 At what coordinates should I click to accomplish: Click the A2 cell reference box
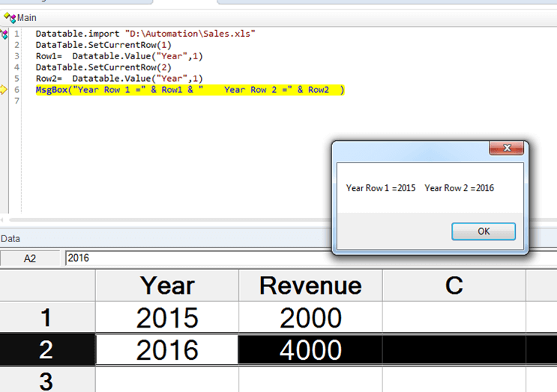[30, 258]
